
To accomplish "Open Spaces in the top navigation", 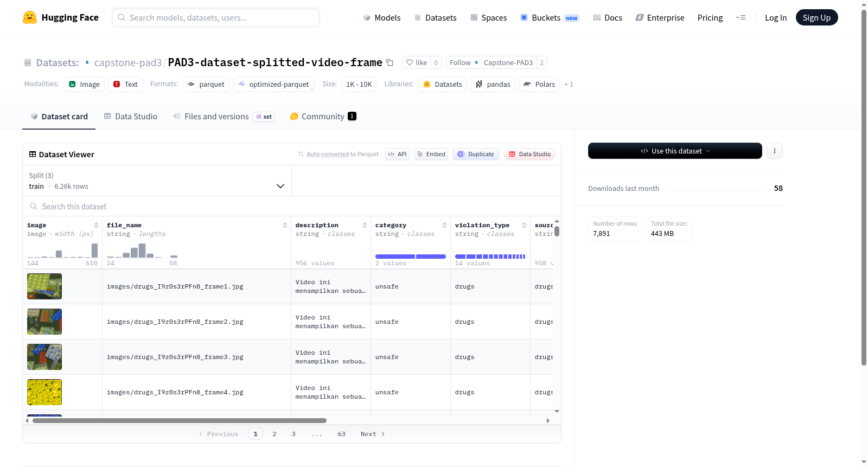I will pos(489,17).
